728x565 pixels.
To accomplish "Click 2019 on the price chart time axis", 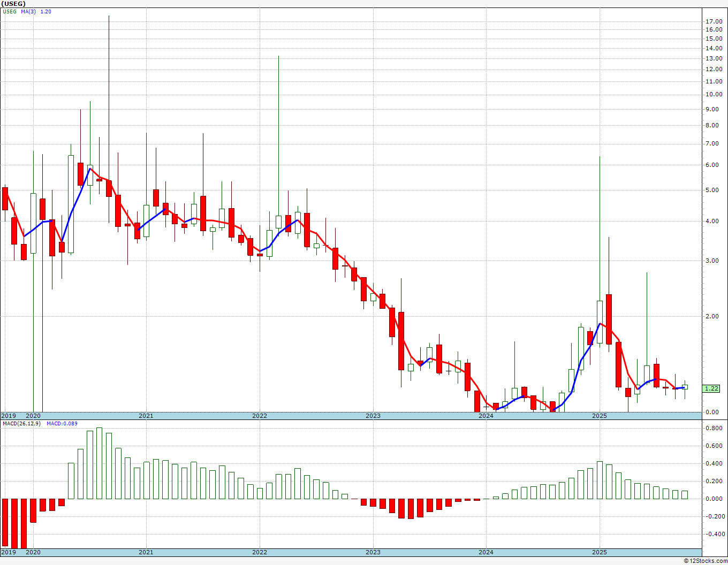I will (8, 416).
